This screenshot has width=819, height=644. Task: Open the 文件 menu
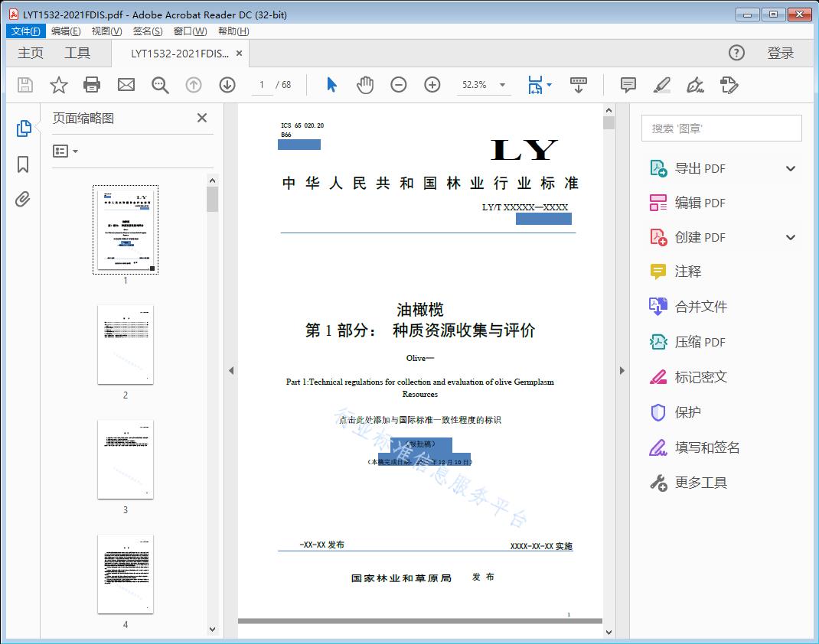coord(25,31)
